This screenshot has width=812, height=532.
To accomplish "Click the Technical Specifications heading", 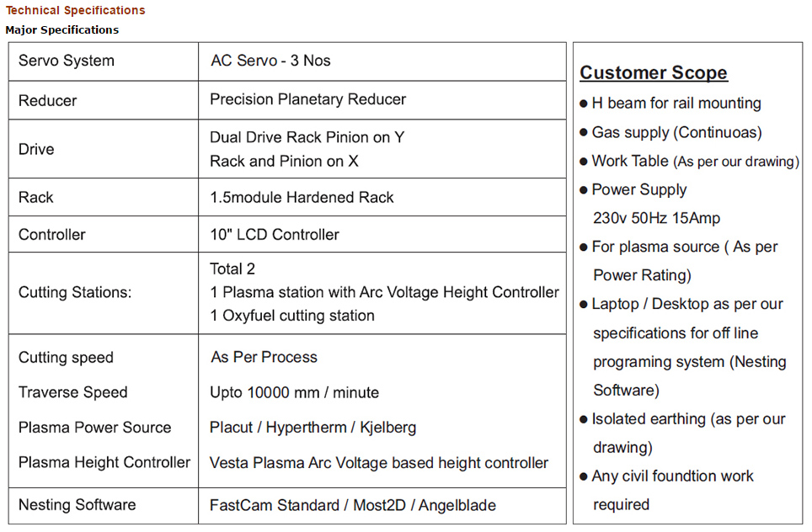I will pos(75,11).
